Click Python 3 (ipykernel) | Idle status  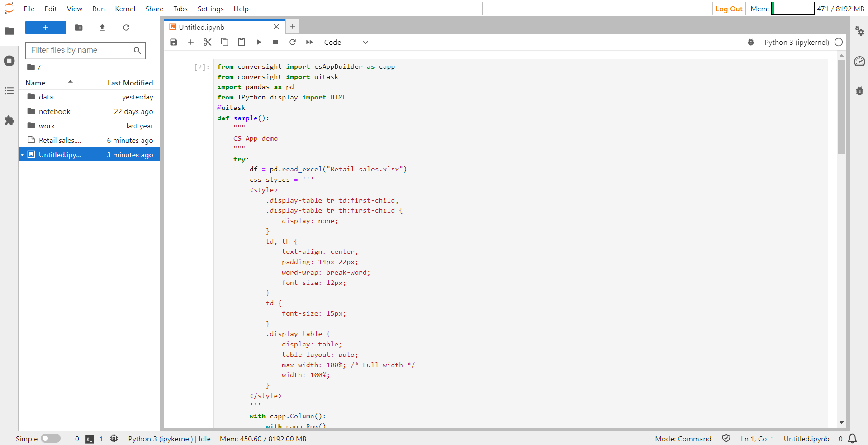click(x=170, y=439)
